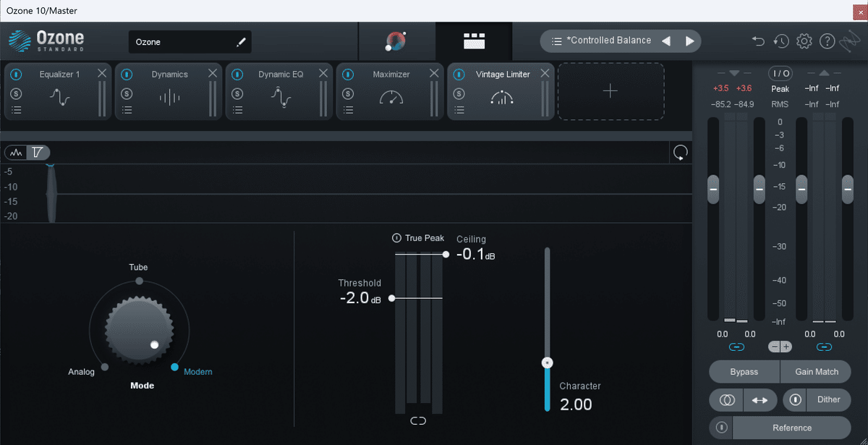
Task: Toggle threshold and ceiling link icon
Action: click(x=418, y=420)
